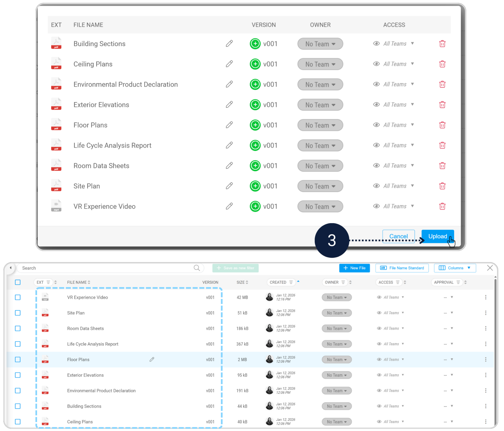Screen dimensions: 504x431
Task: Click pencil icon to rename Ceiling Plans
Action: point(229,64)
